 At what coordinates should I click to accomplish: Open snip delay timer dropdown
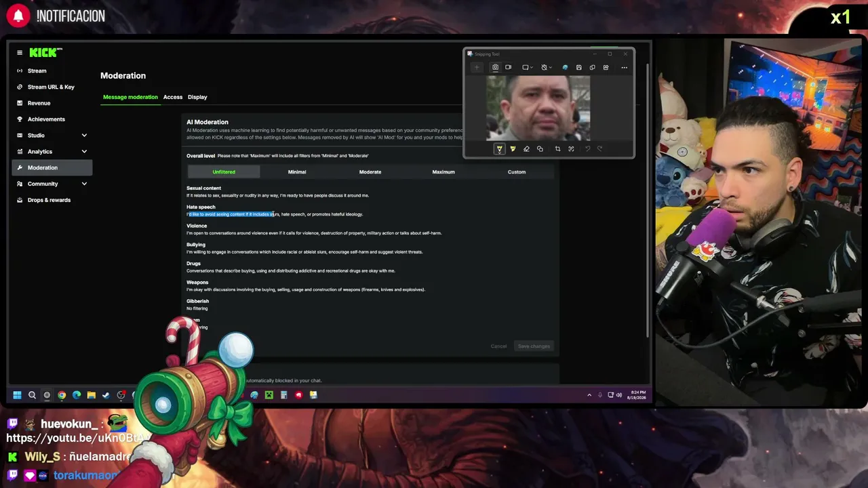click(545, 67)
